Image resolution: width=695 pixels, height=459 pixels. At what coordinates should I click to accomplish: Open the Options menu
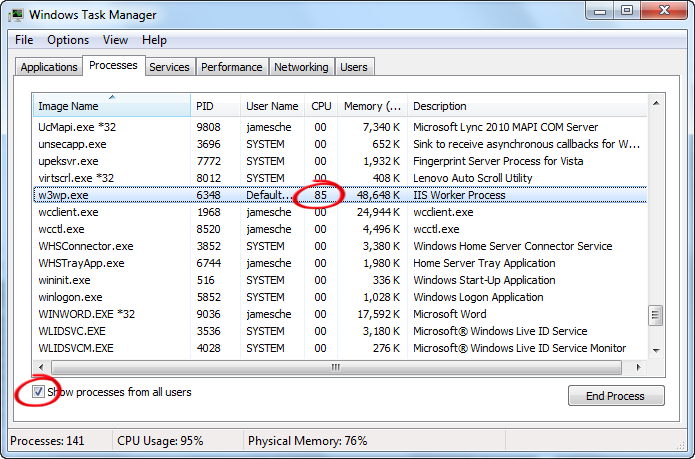68,40
